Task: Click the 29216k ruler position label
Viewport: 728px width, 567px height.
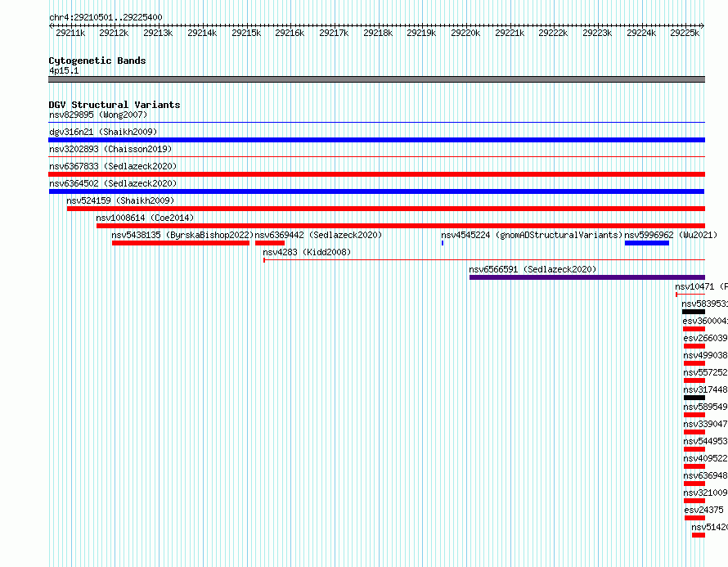Action: click(x=290, y=33)
